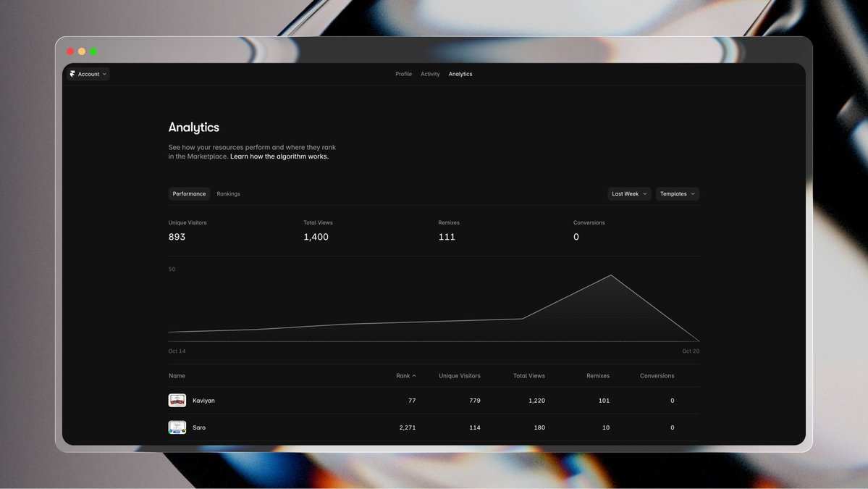Sort by Total Views column header
The width and height of the screenshot is (868, 489).
click(528, 375)
